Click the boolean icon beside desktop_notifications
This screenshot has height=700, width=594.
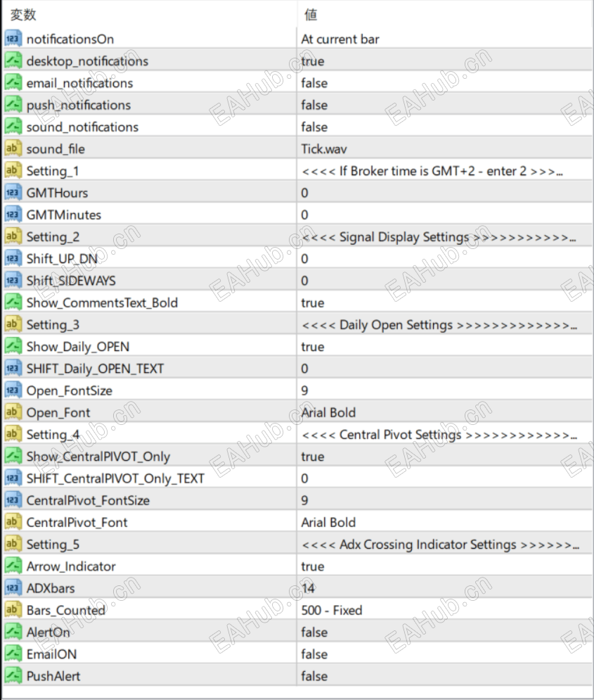pos(13,61)
